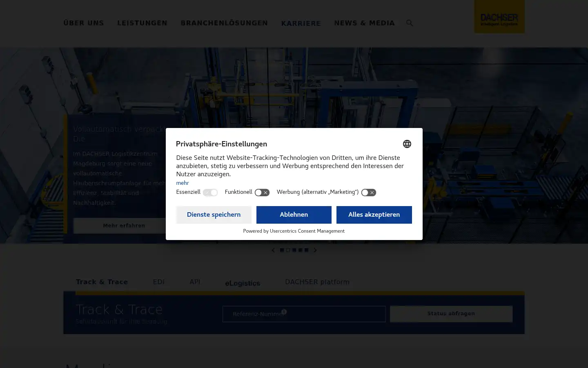
Task: Open the ÜBER UNS menu
Action: tap(84, 23)
